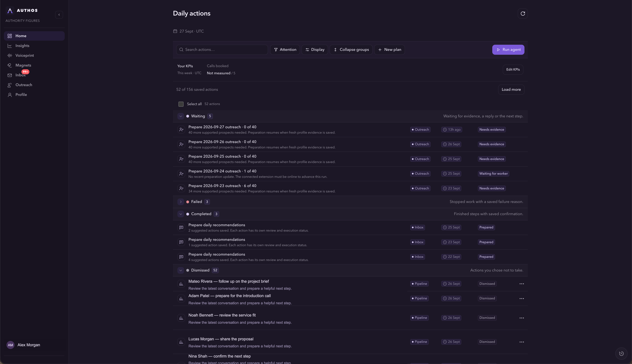Click prospect icon for 2026-09-23 outreach
632x364 pixels.
181,188
